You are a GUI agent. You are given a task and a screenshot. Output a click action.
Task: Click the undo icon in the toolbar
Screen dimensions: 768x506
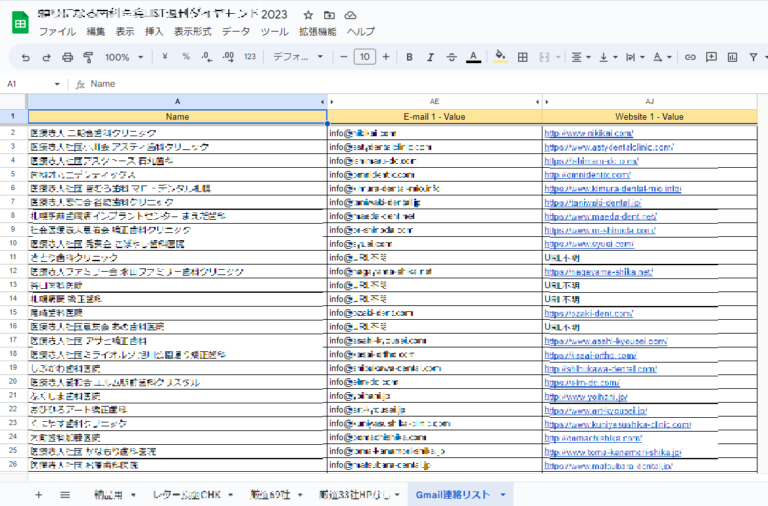click(26, 57)
